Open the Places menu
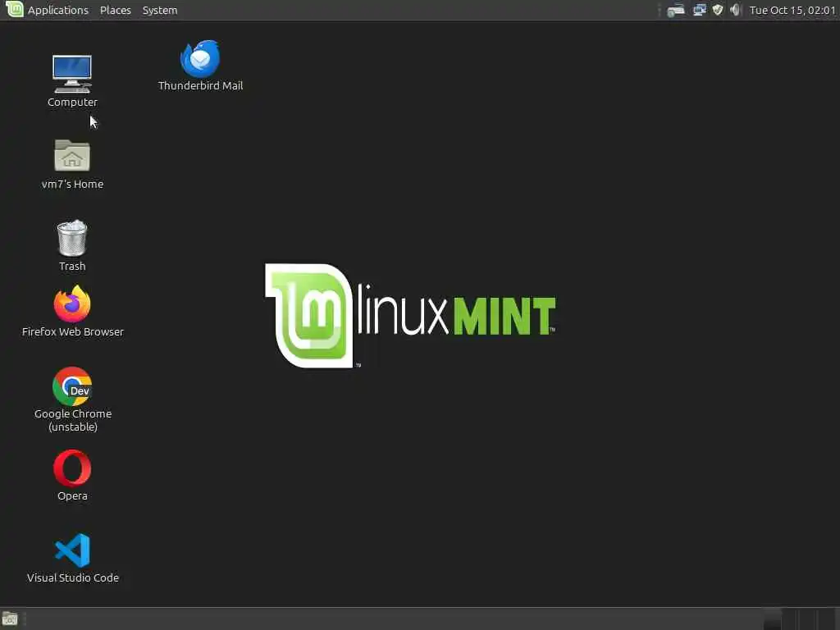Image resolution: width=840 pixels, height=630 pixels. (115, 10)
